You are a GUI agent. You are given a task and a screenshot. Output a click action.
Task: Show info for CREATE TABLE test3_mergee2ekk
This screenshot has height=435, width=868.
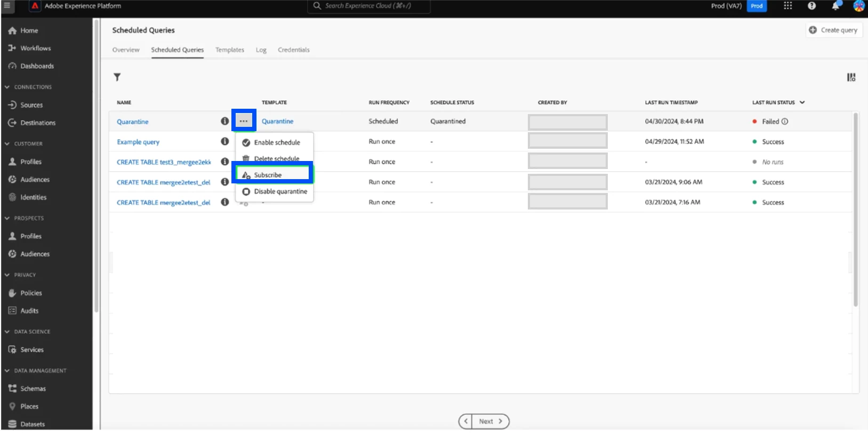[225, 162]
